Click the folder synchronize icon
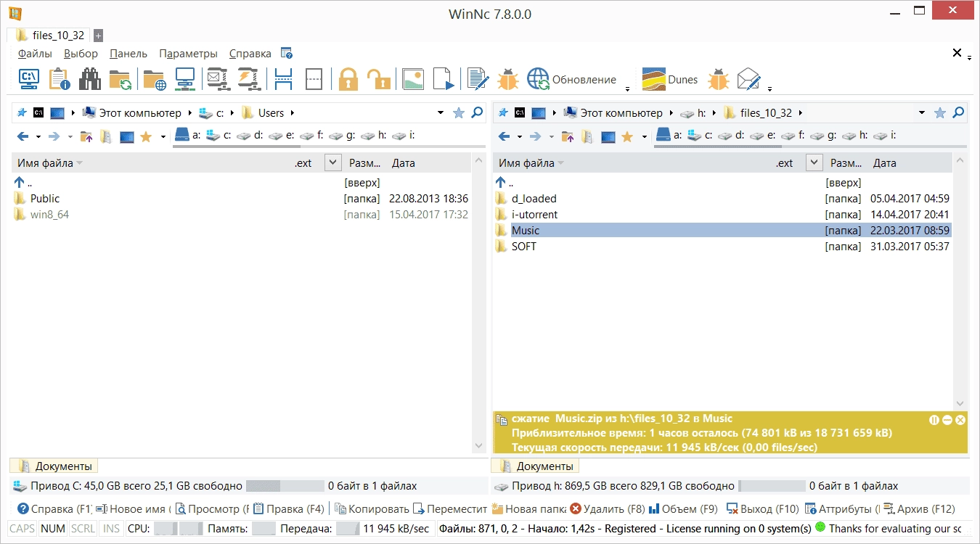Viewport: 980px width, 544px height. click(x=120, y=79)
